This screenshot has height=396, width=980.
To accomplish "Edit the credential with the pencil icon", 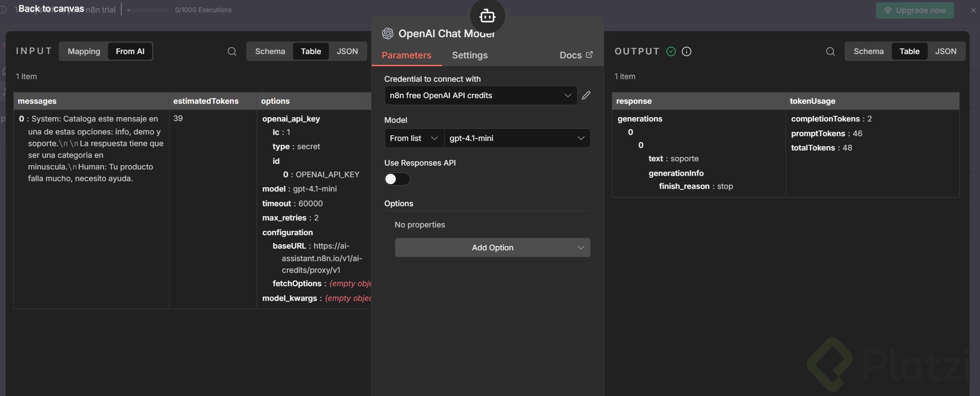I will tap(586, 95).
